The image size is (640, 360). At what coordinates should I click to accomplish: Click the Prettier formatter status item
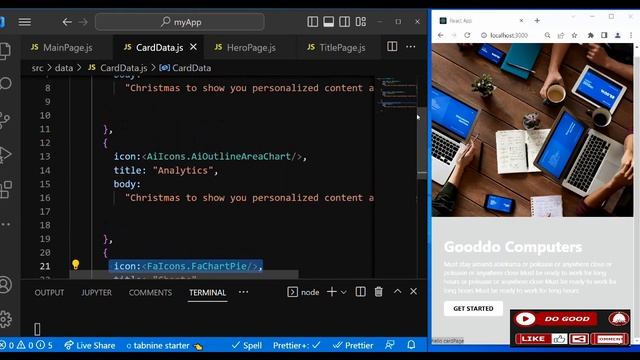point(353,345)
